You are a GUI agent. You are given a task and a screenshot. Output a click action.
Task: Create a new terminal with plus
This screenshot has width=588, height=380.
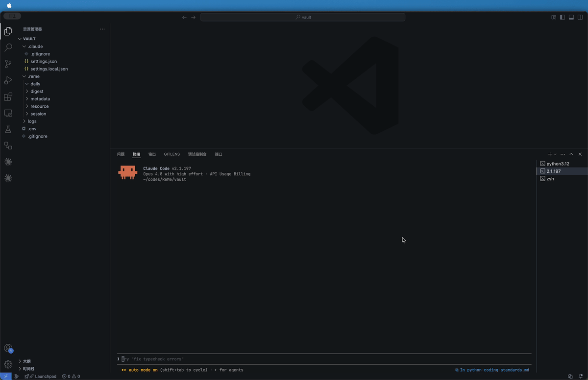pyautogui.click(x=550, y=154)
